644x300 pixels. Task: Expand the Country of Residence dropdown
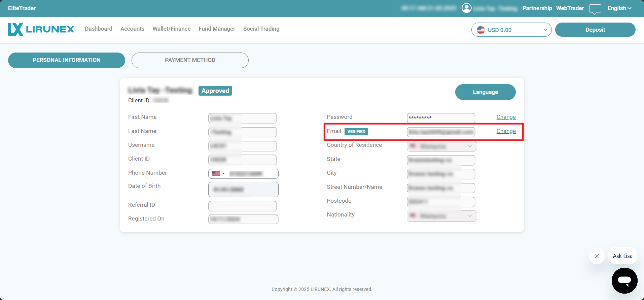[441, 146]
